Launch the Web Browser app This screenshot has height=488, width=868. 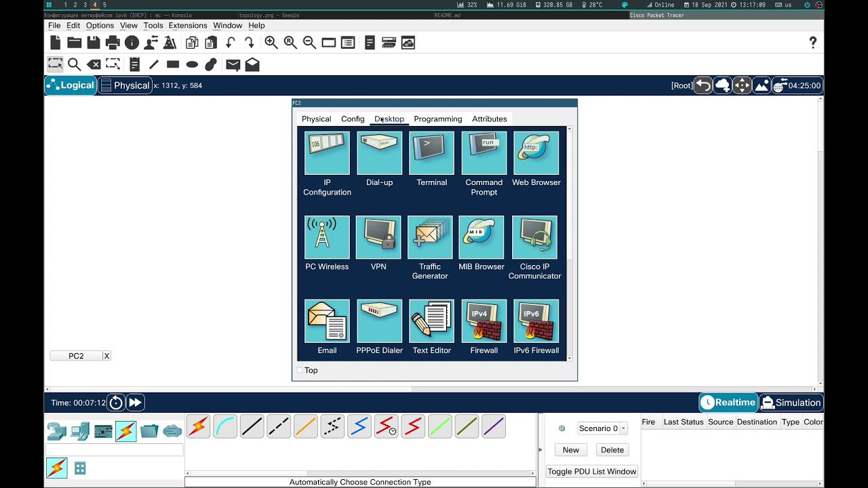click(536, 153)
